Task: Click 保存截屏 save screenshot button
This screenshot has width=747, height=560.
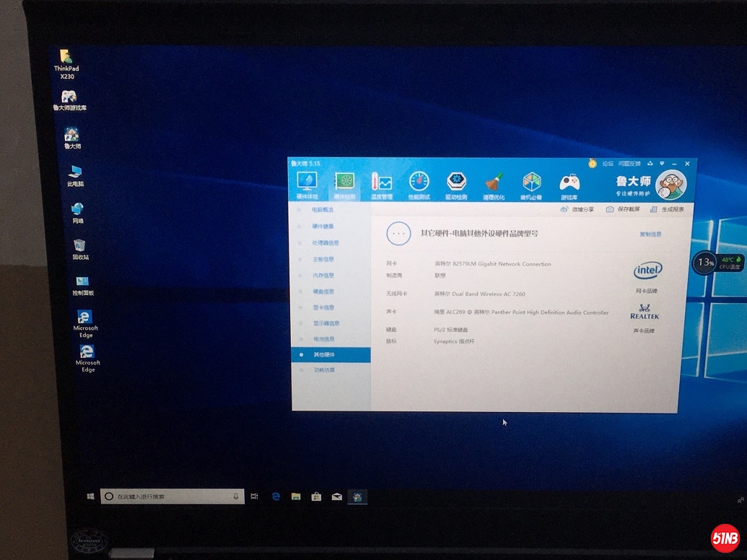Action: click(x=623, y=209)
